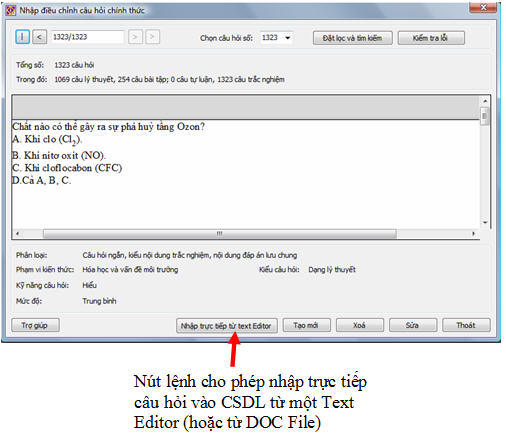
Task: Go to the previous question arrow button
Action: tap(39, 37)
